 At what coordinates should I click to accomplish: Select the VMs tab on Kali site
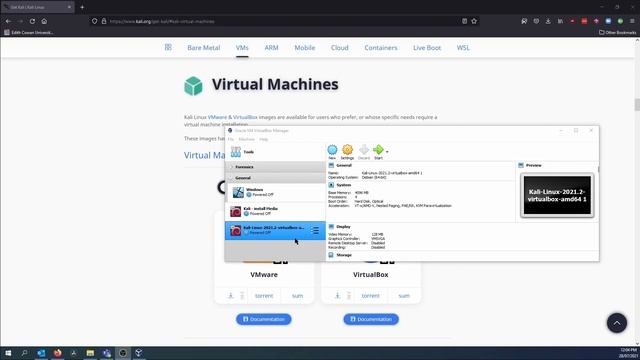(242, 48)
